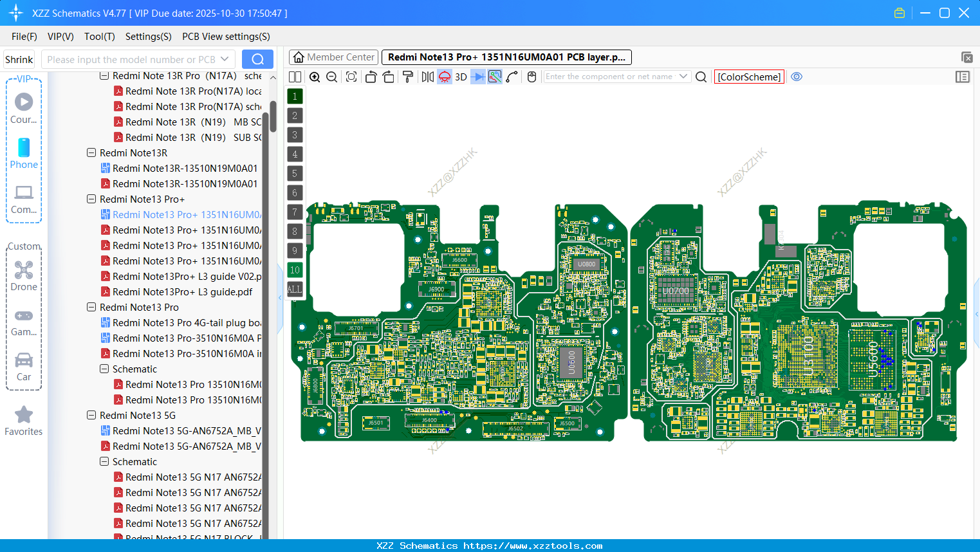The image size is (980, 552).
Task: Activate the paint roller coloring tool
Action: coord(408,77)
